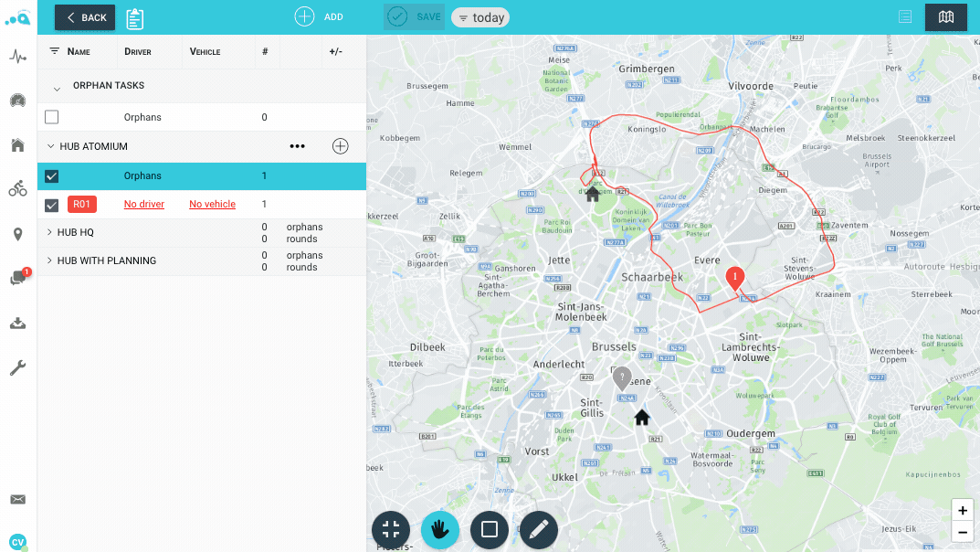This screenshot has width=980, height=552.
Task: Expand the Hub With Planning group
Action: [49, 260]
